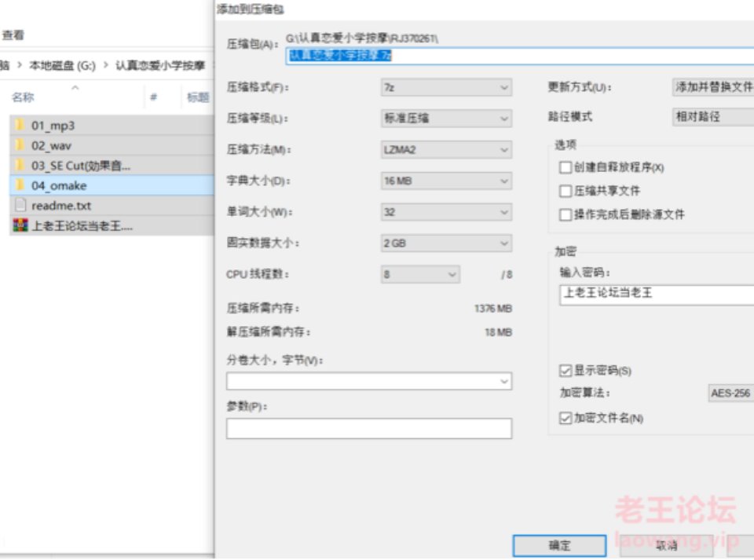Viewport: 754px width, 560px height.
Task: Enable 压缩共享文件 checkbox
Action: (x=565, y=191)
